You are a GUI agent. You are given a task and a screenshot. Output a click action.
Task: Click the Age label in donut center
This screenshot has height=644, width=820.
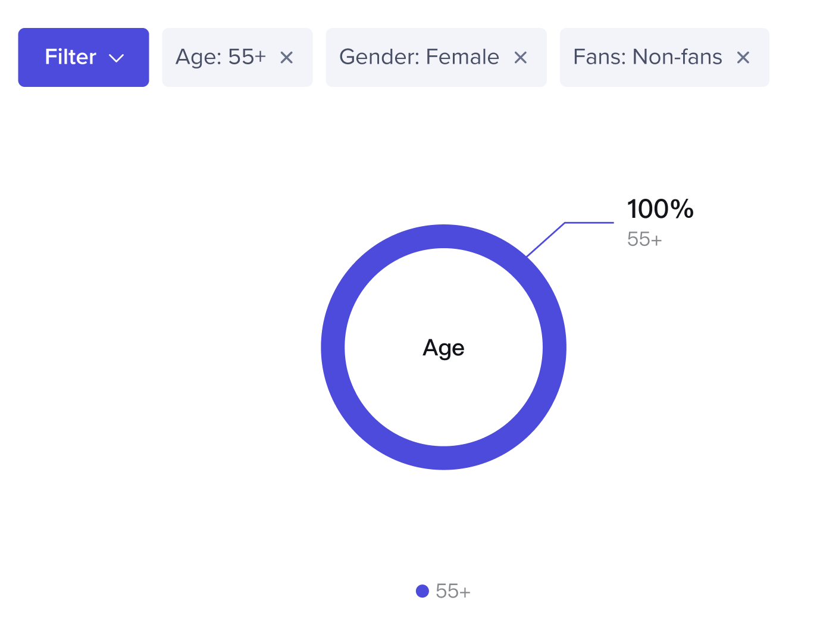(x=443, y=348)
